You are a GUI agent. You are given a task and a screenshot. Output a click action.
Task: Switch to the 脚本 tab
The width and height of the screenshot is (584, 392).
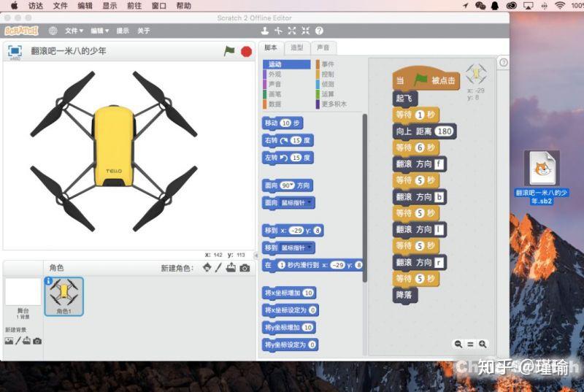271,47
